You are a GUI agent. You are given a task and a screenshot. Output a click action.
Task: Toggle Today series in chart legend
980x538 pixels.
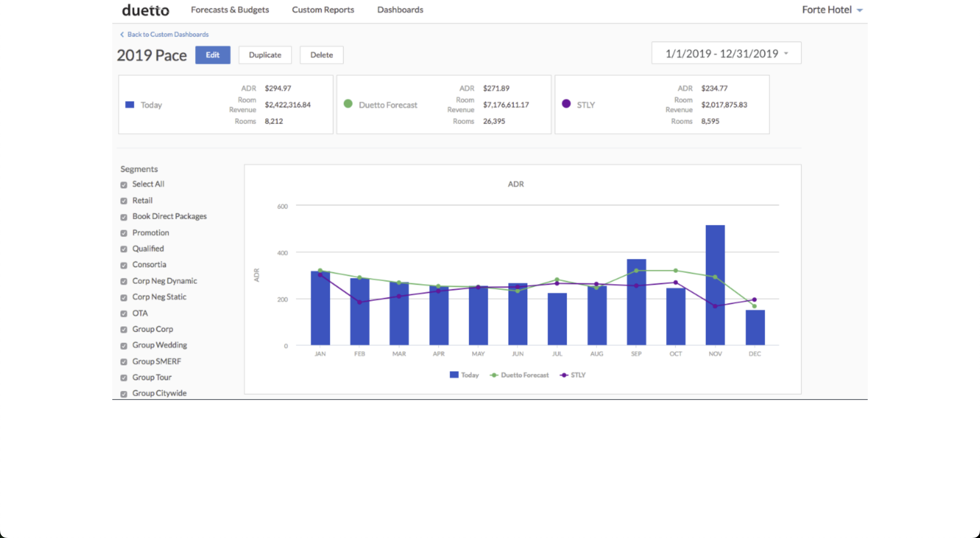pyautogui.click(x=464, y=375)
